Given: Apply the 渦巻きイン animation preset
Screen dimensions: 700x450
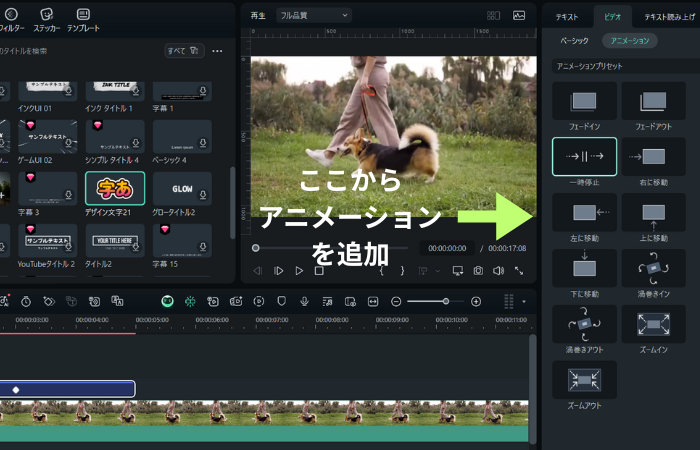Looking at the screenshot, I should [654, 268].
